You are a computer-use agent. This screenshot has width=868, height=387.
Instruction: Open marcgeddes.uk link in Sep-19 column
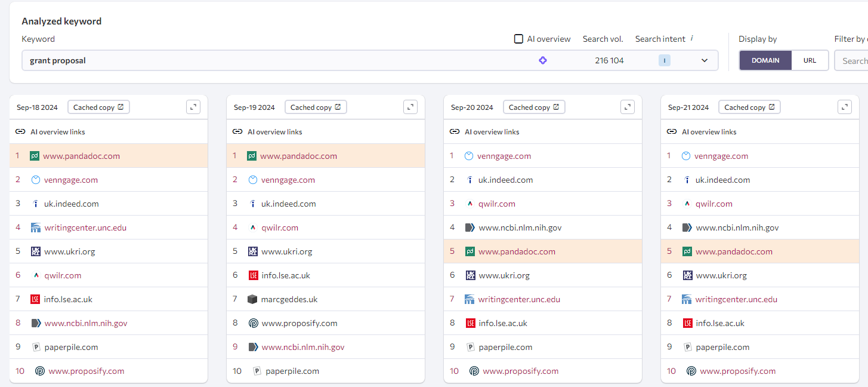click(289, 299)
